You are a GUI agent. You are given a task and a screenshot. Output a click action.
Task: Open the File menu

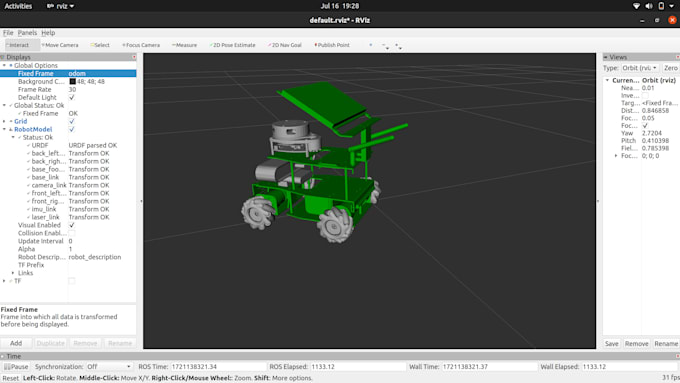click(x=8, y=33)
